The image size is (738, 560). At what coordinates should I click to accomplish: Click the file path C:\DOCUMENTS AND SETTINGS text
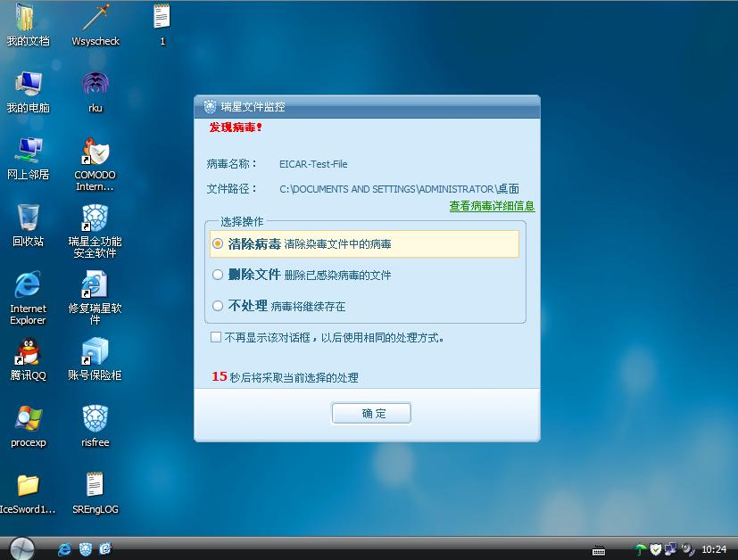tap(399, 189)
